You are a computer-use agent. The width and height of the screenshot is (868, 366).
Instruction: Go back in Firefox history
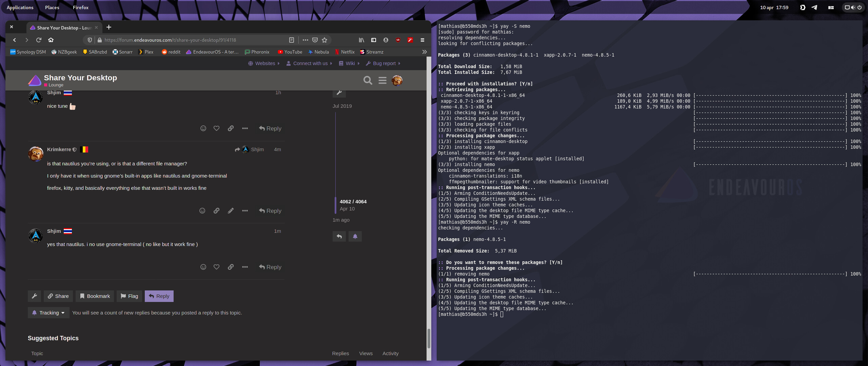coord(14,40)
